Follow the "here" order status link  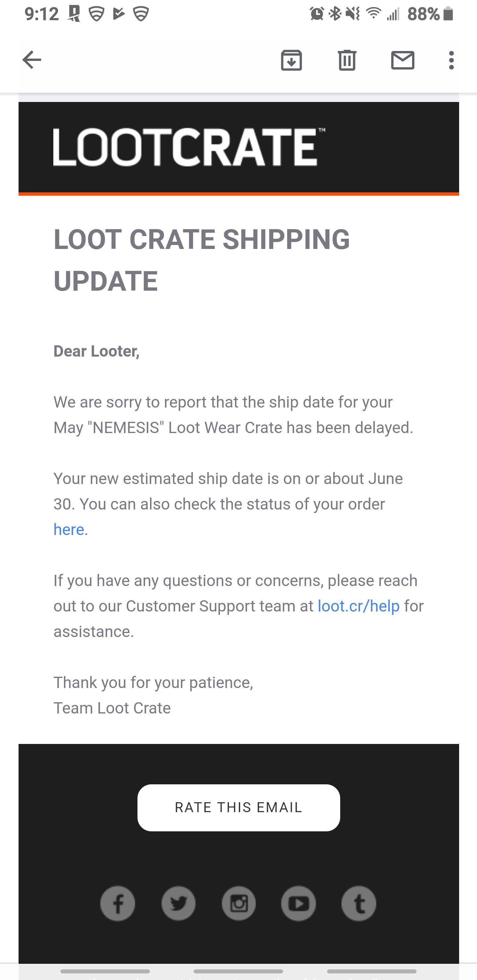click(x=69, y=530)
